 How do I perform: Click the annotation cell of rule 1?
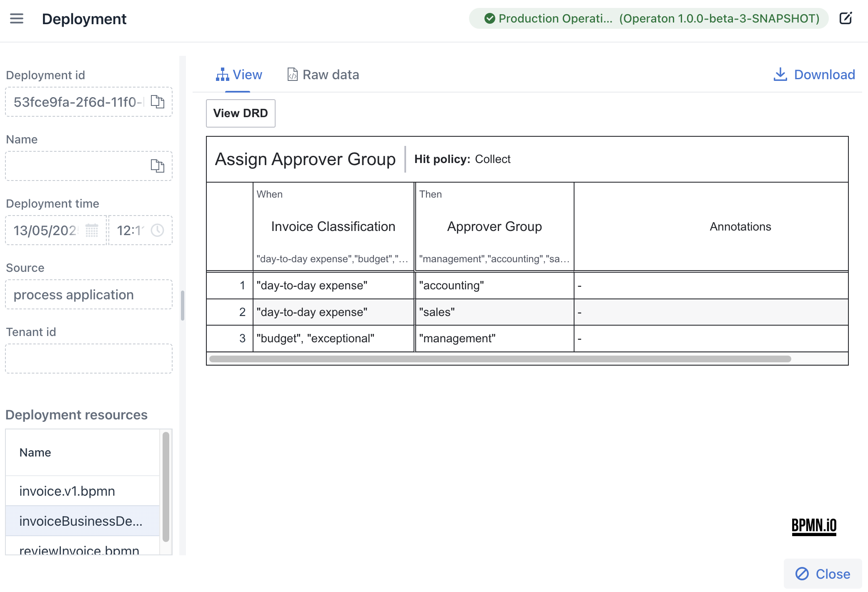click(x=711, y=286)
